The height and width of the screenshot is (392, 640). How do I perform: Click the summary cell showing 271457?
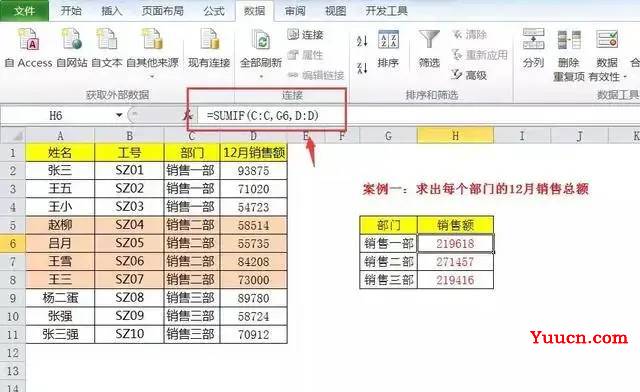pos(455,262)
